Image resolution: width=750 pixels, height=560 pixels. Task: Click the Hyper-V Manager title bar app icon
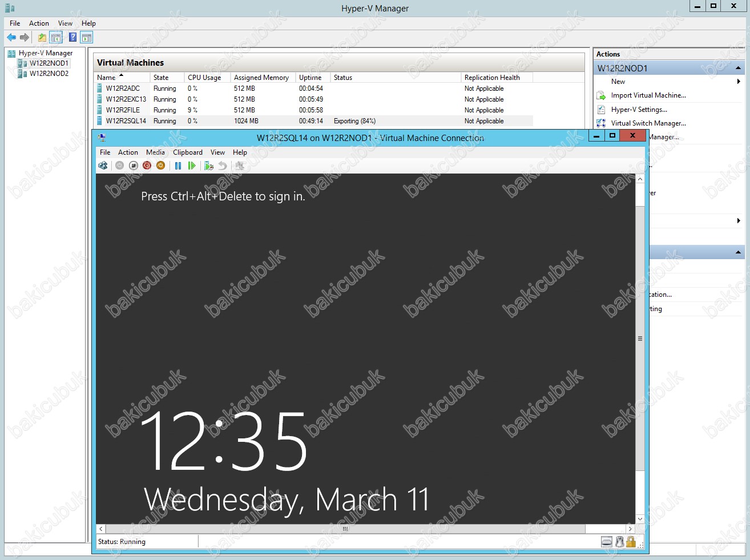[10, 8]
